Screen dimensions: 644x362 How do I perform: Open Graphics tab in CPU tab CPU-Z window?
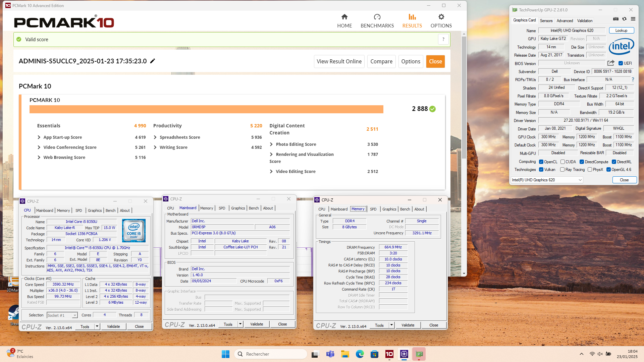(95, 210)
